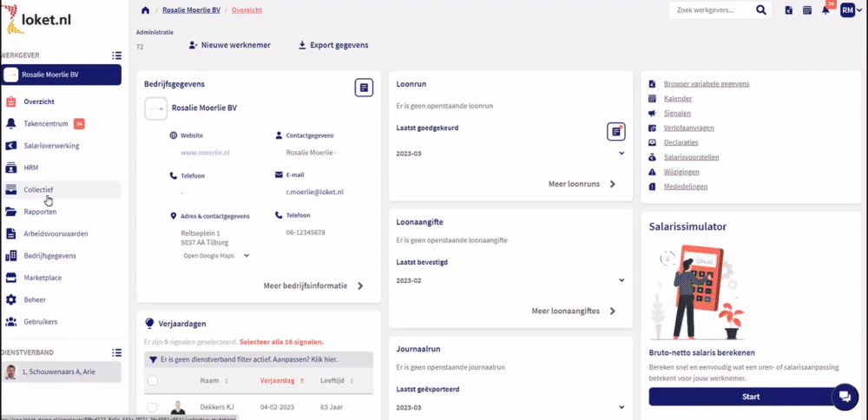Click the home icon in breadcrumb

coord(145,10)
